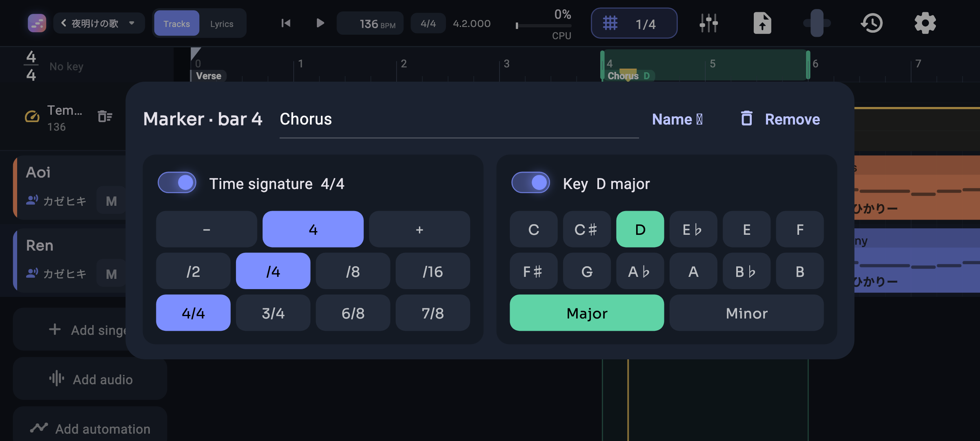
Task: Toggle the Key switch off
Action: click(530, 183)
